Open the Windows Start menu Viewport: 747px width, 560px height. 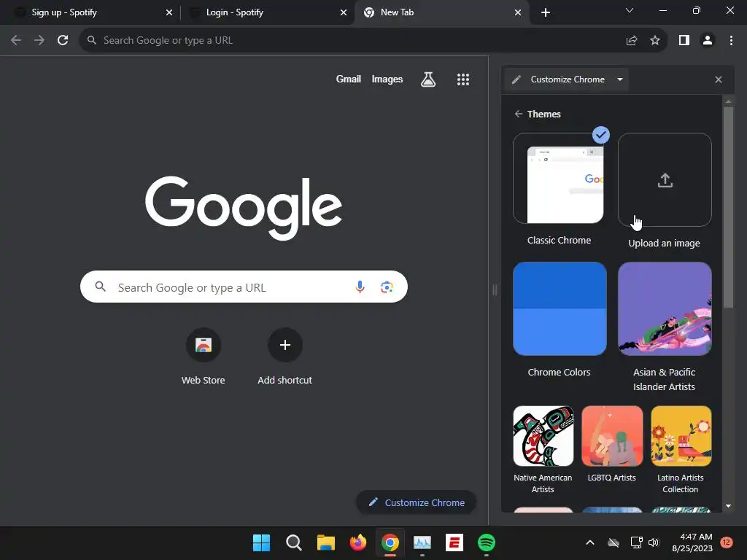pyautogui.click(x=261, y=542)
